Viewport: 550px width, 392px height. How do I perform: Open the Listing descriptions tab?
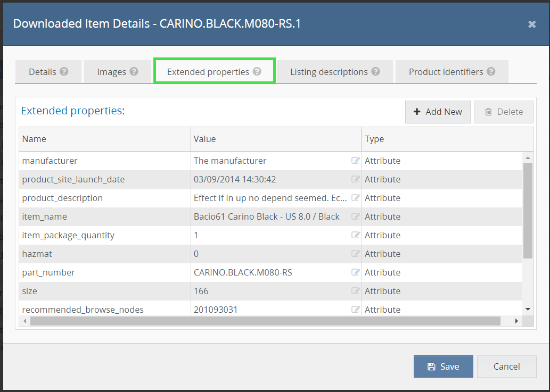click(x=329, y=72)
